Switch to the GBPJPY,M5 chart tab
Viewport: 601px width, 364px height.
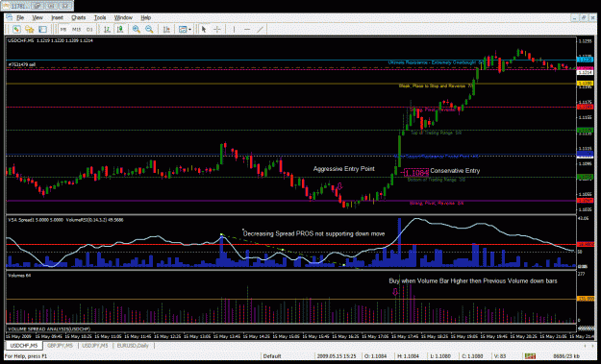click(60, 346)
